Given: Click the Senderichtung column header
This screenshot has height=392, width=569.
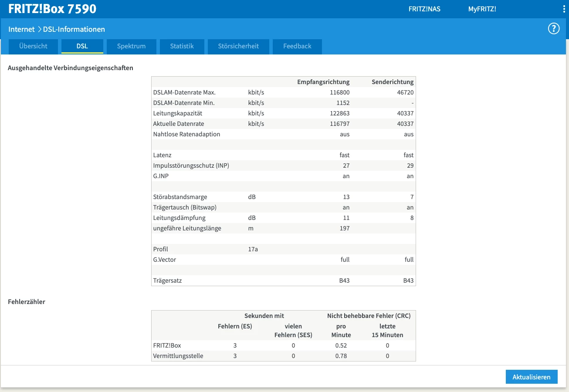Looking at the screenshot, I should (392, 82).
